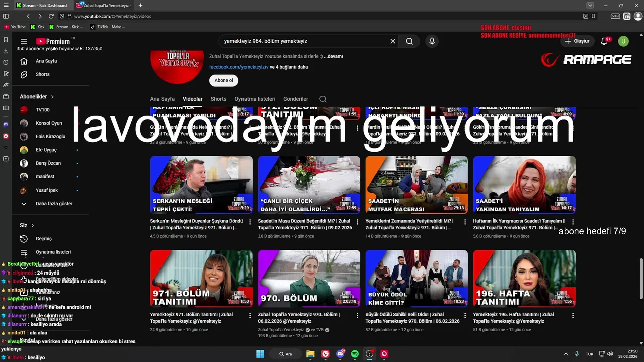Switch to the channel Shorts tab
This screenshot has height=362, width=644.
click(218, 99)
